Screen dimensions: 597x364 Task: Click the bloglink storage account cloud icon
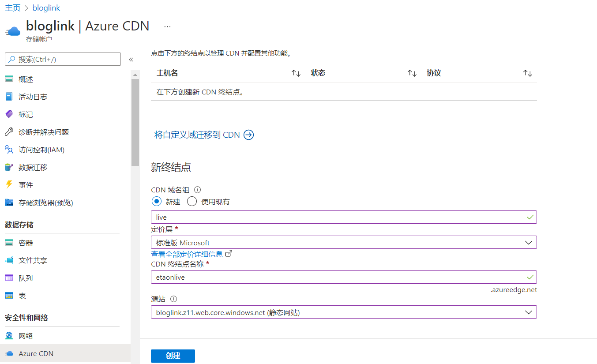[13, 31]
